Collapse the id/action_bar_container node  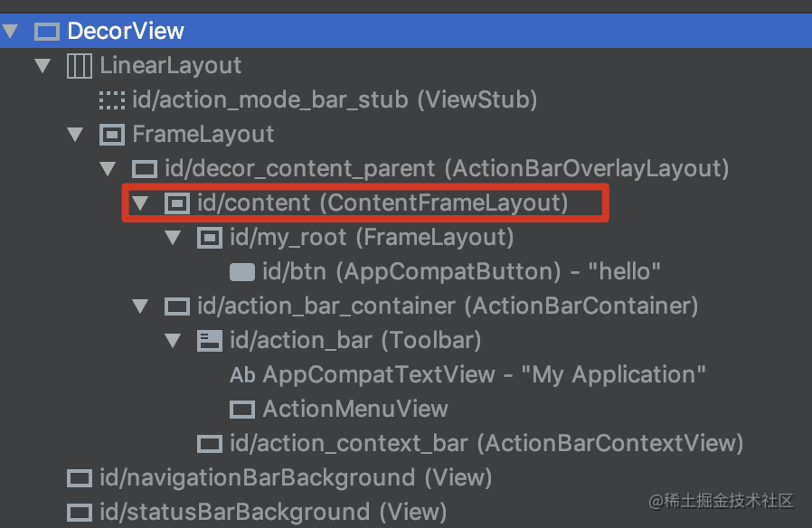(x=140, y=306)
